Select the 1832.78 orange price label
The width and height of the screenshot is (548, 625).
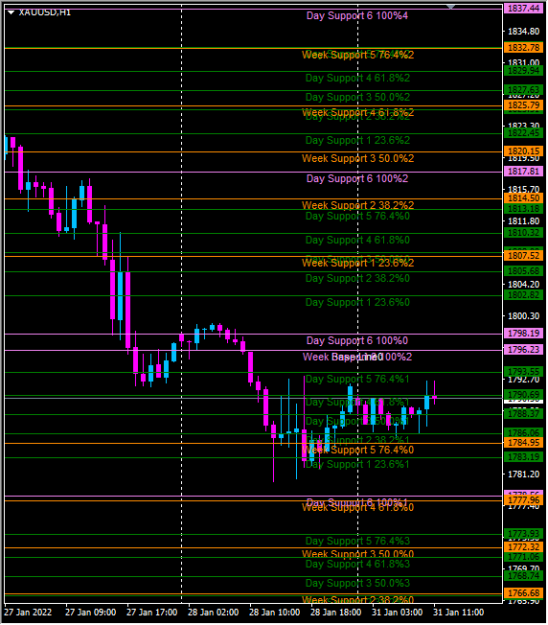coord(523,47)
